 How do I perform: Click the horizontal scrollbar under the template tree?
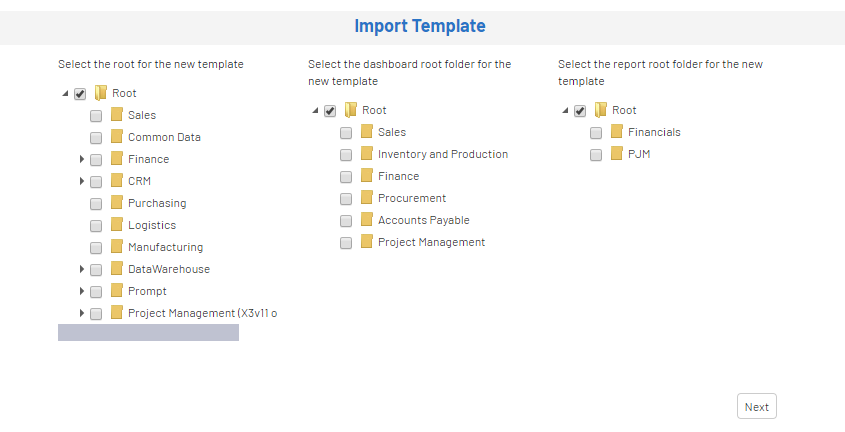tap(148, 332)
